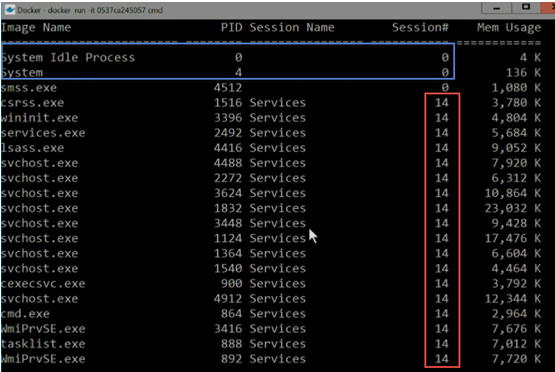Click 'Services' session name in csrss.exe row
The image size is (555, 372).
(278, 103)
